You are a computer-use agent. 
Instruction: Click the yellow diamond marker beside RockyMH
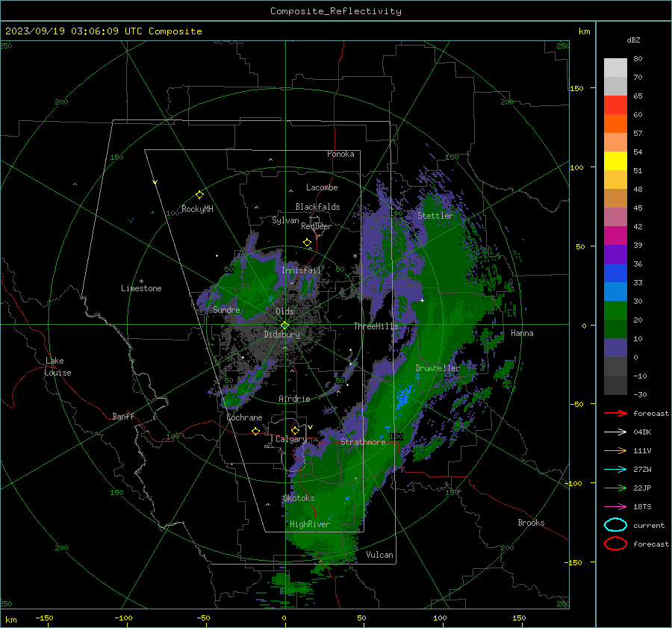199,195
